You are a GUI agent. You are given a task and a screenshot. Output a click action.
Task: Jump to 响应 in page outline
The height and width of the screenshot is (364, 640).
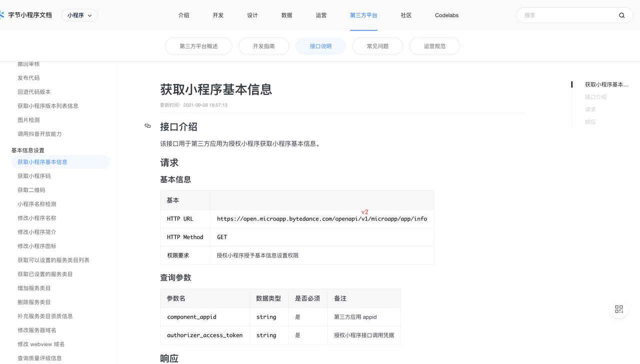pyautogui.click(x=590, y=122)
